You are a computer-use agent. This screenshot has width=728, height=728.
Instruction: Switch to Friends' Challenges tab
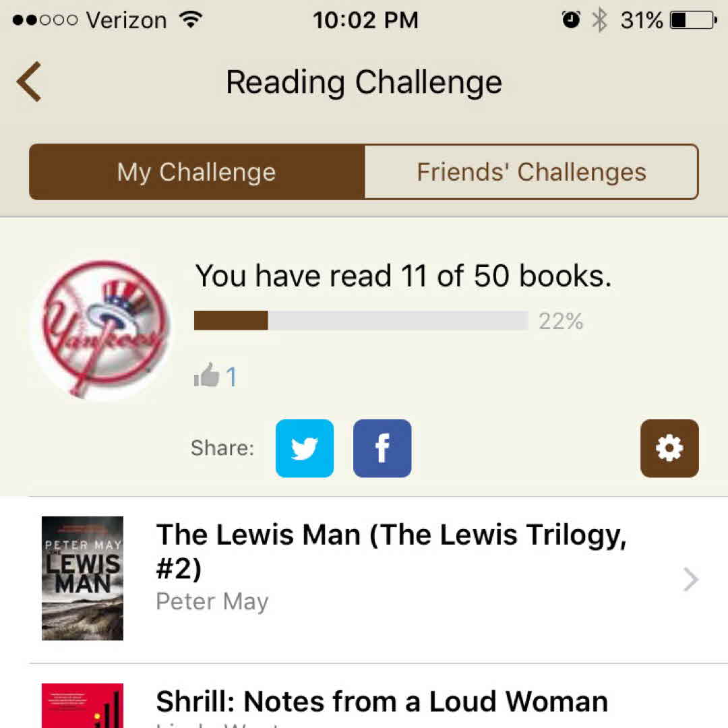click(x=531, y=172)
